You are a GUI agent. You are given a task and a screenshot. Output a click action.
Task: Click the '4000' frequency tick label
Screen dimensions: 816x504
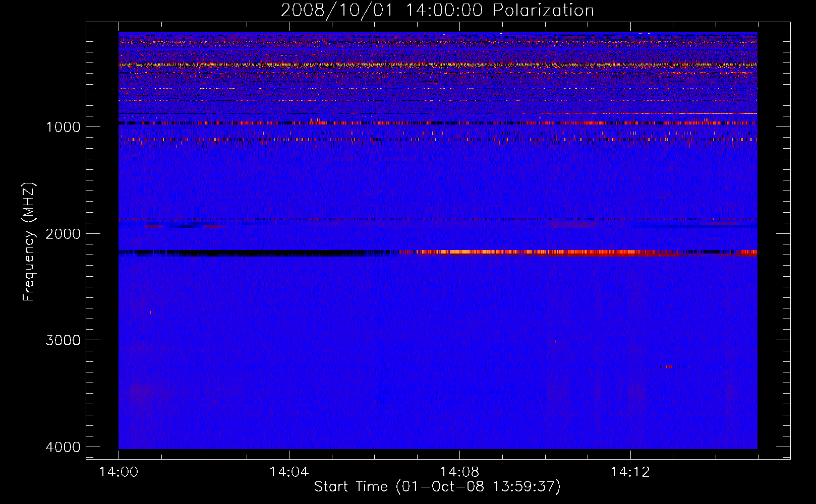click(63, 447)
